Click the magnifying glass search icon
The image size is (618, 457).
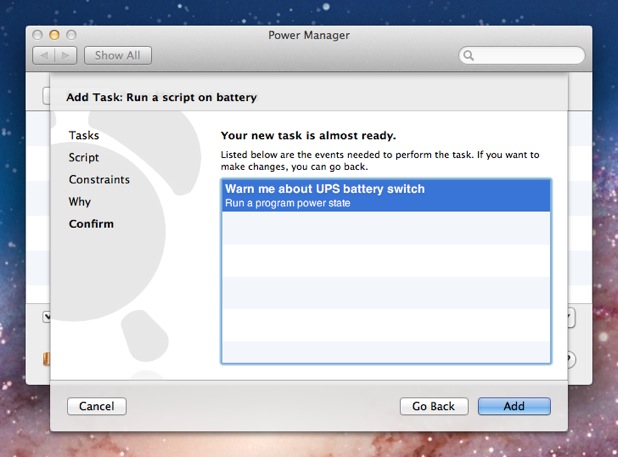[x=469, y=56]
